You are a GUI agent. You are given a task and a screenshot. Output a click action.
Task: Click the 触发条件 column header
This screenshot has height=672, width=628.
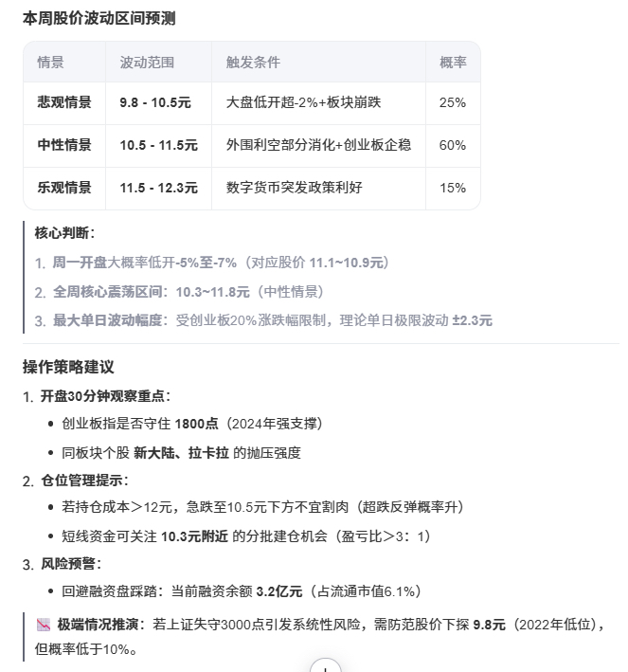coord(253,63)
